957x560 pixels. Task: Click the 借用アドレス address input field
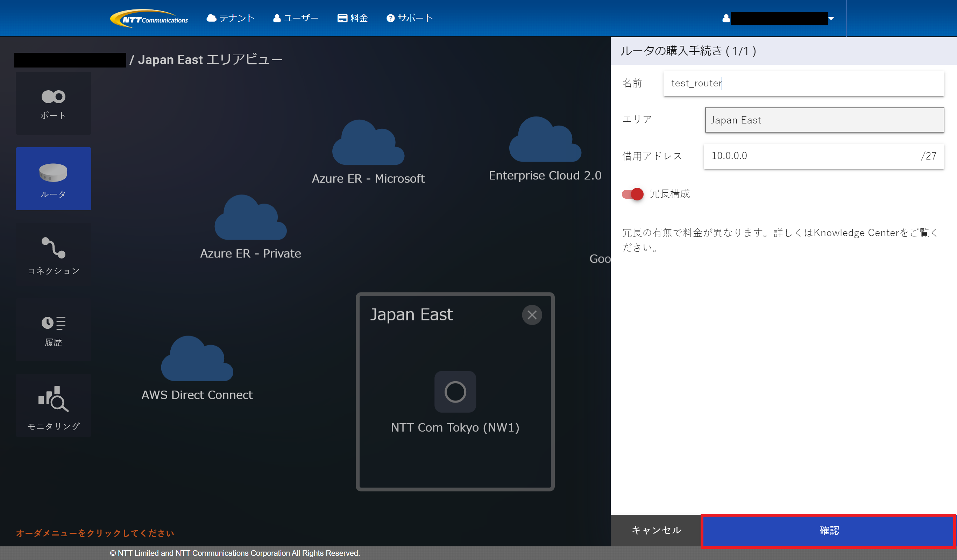click(809, 156)
